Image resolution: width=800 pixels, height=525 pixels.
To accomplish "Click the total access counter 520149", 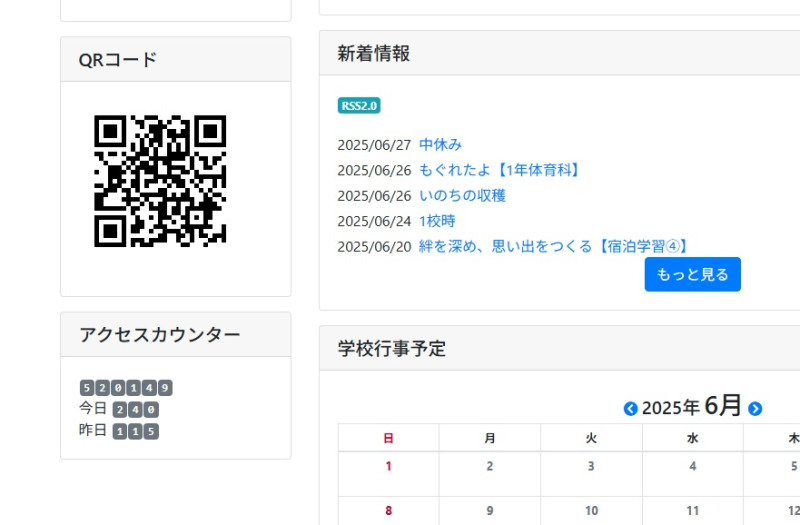I will (x=126, y=388).
